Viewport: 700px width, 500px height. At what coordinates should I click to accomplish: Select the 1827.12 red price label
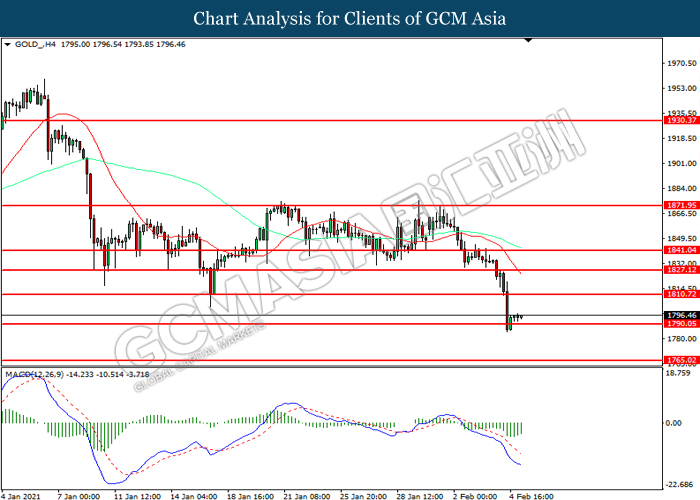(x=682, y=270)
